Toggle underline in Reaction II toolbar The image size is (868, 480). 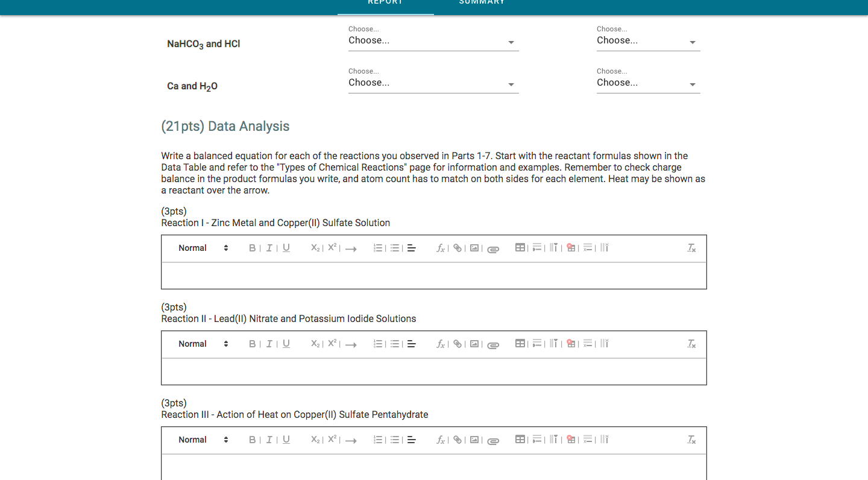(286, 344)
